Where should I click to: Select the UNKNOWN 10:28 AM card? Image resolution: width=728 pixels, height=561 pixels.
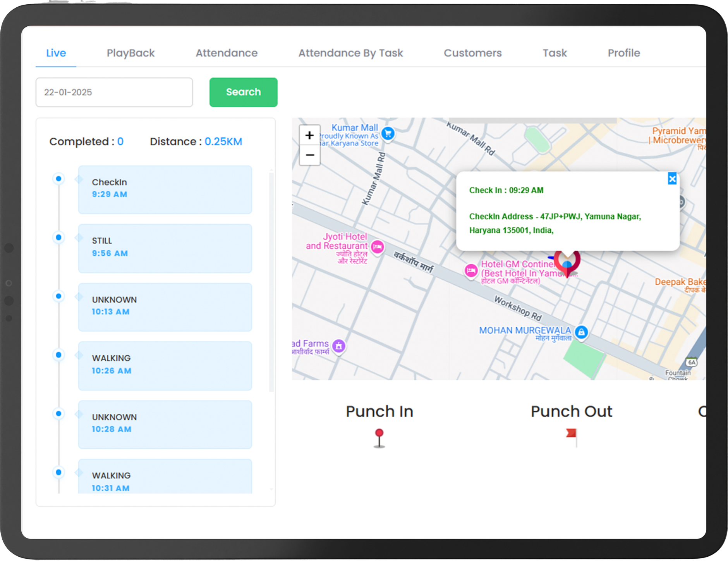[165, 425]
